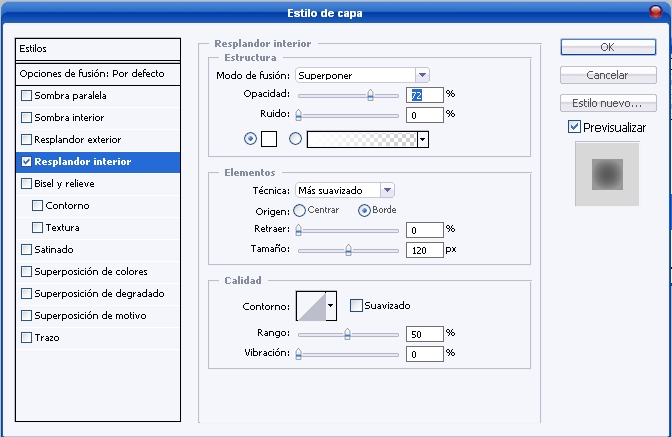Viewport: 672px width, 437px height.
Task: Click the gradient preview bar
Action: 361,140
